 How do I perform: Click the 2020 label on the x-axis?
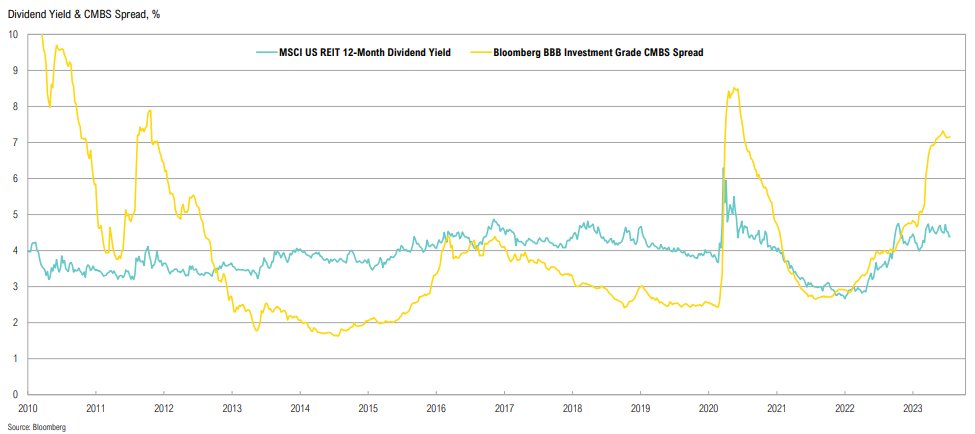pos(708,409)
